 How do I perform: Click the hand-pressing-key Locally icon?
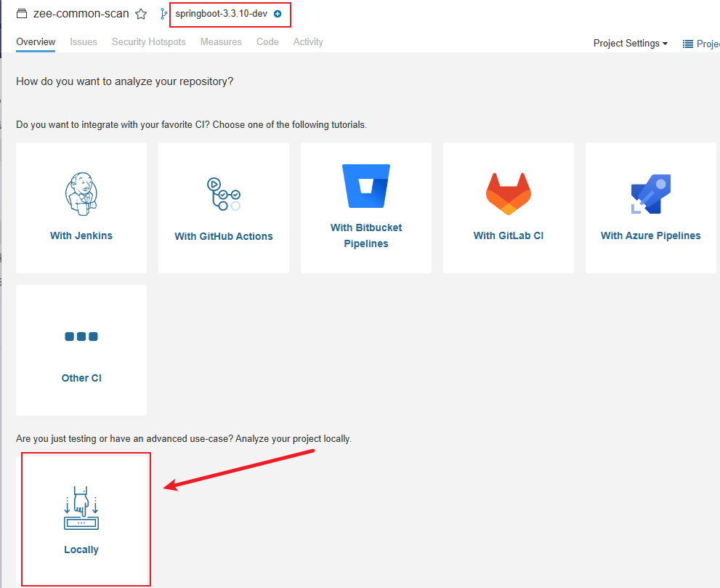(x=81, y=508)
